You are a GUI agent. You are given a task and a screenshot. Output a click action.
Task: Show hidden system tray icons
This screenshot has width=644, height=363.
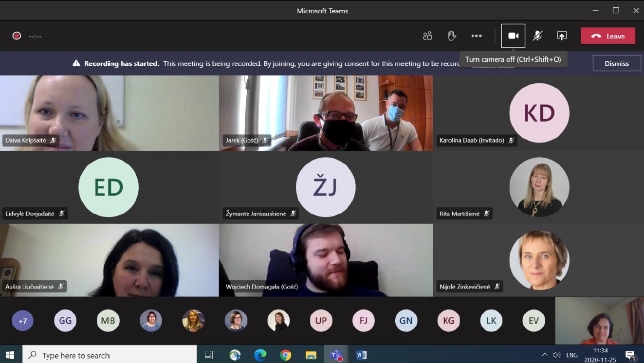coord(544,355)
